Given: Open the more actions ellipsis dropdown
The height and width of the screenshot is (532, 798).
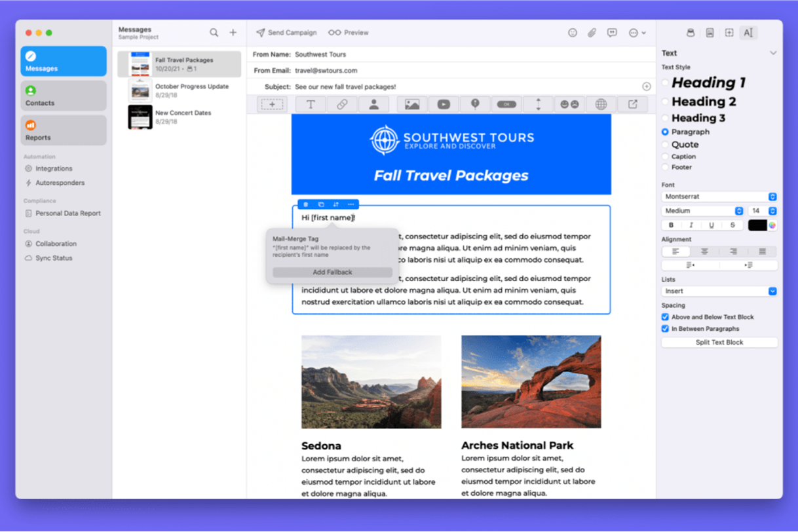Looking at the screenshot, I should tap(637, 33).
